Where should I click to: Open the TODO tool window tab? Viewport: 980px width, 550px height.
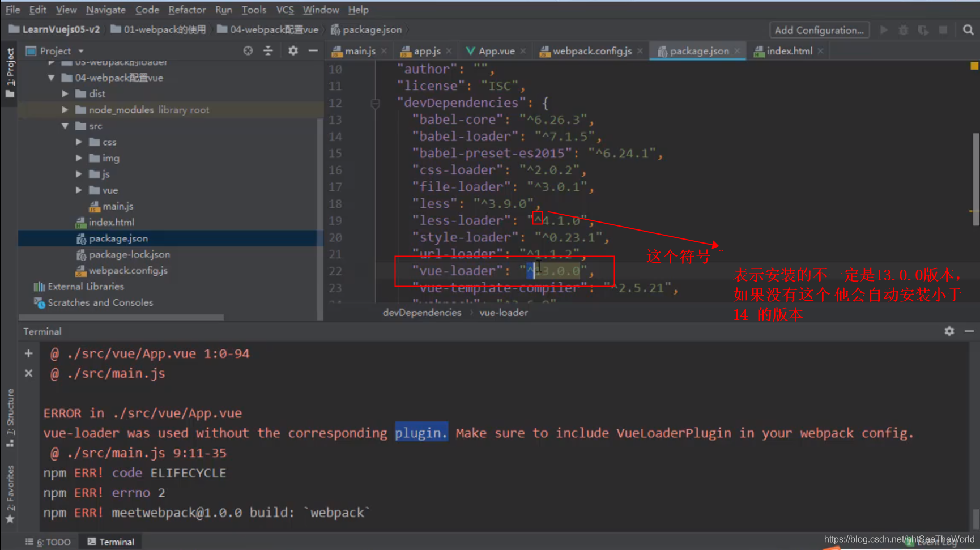[48, 542]
